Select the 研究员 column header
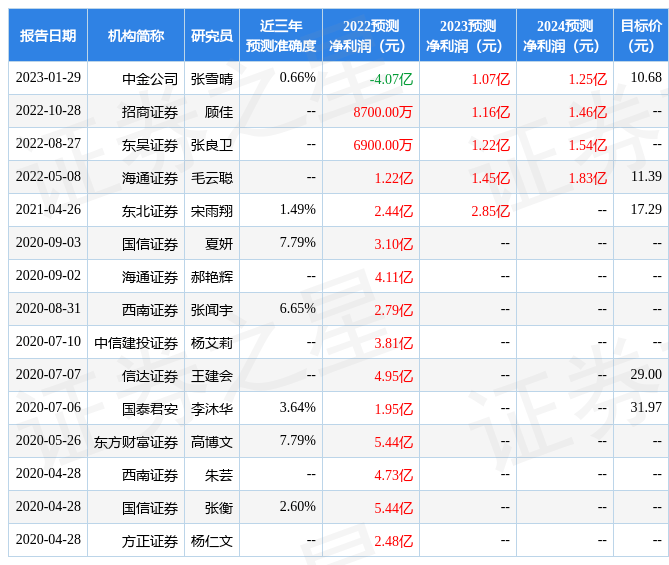669x565 pixels. coord(212,36)
